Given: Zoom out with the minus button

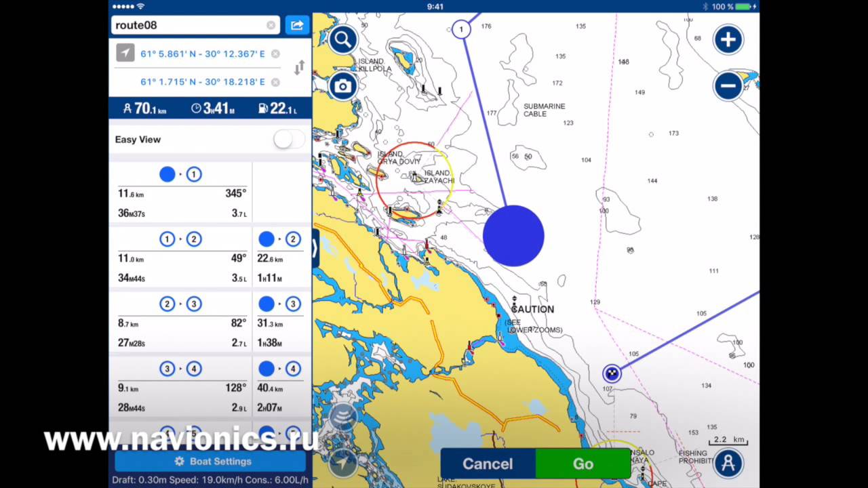Looking at the screenshot, I should coord(728,86).
